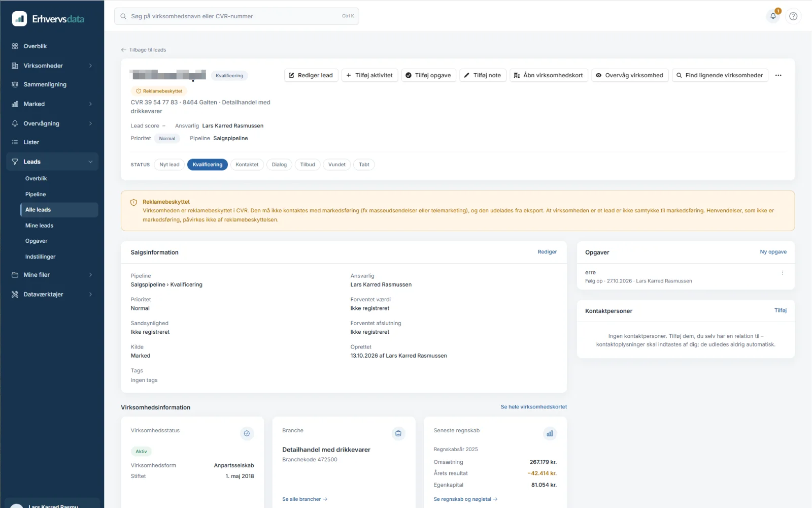The height and width of the screenshot is (508, 812).
Task: Expand Virksomheder in the sidebar
Action: click(52, 66)
